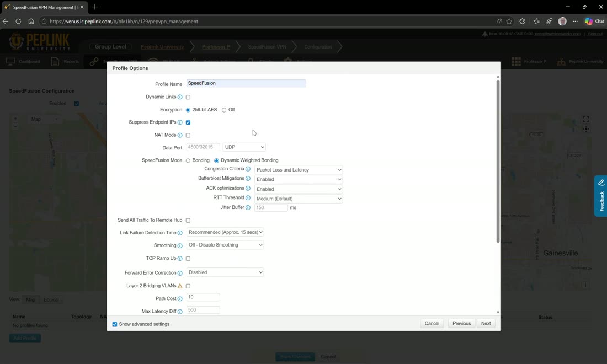The image size is (607, 364).
Task: Check Send All Traffic To Remote Hub
Action: (x=188, y=220)
